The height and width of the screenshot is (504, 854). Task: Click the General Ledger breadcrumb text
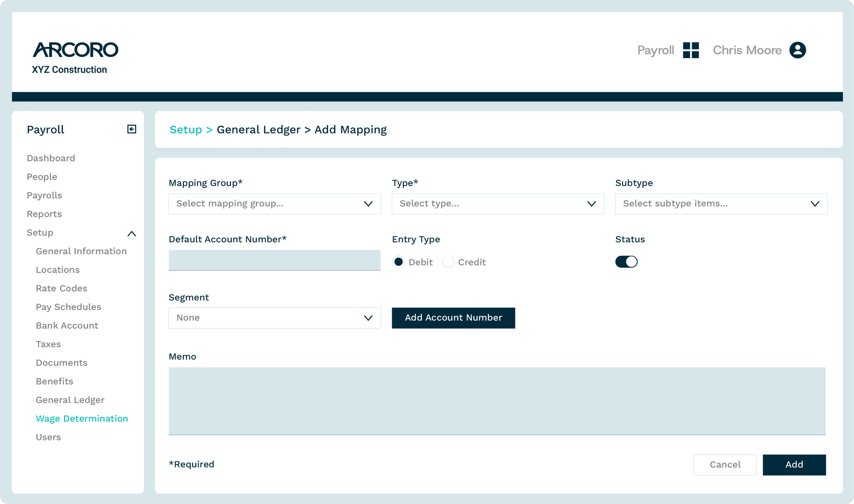point(259,130)
